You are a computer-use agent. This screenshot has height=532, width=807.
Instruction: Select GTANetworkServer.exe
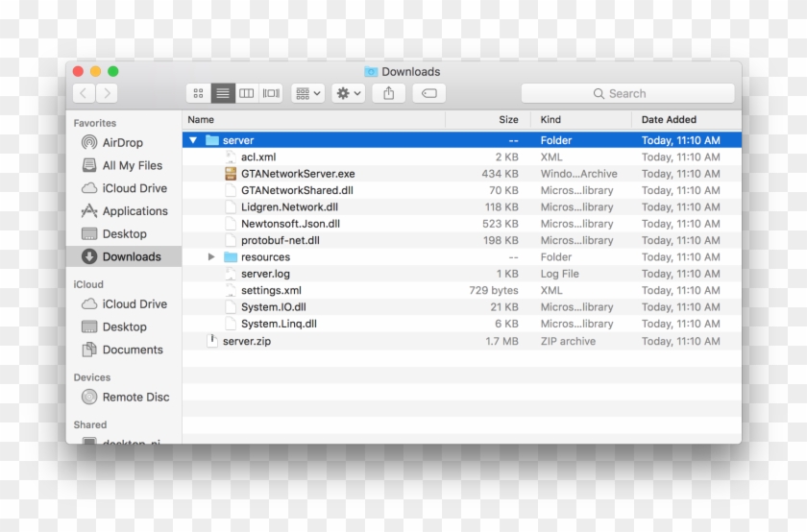[462, 174]
